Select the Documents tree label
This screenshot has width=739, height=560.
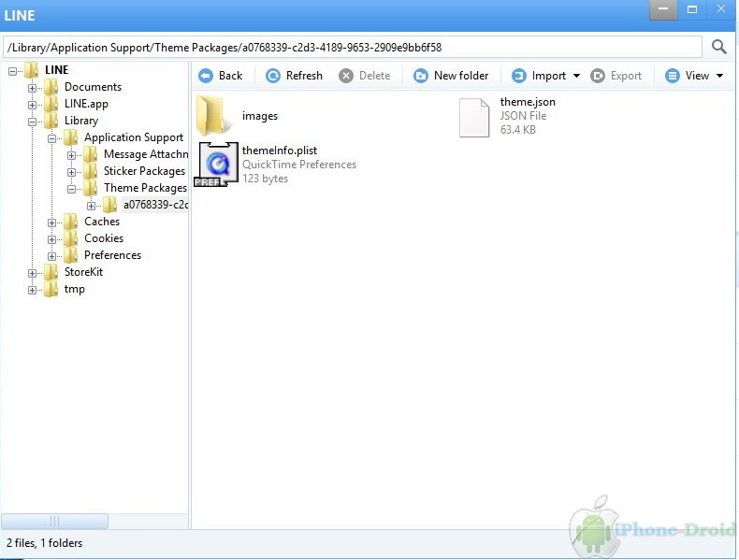pos(93,87)
